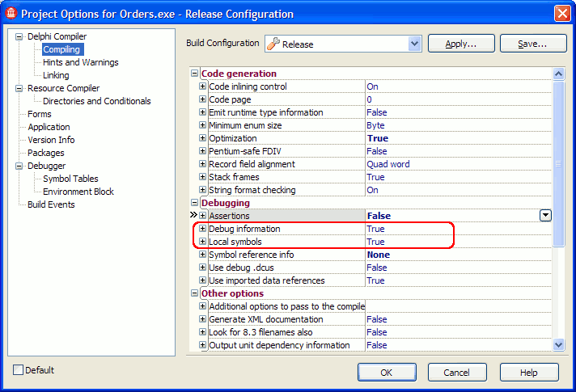Open the Build Configuration dropdown
This screenshot has width=576, height=392.
(x=414, y=44)
